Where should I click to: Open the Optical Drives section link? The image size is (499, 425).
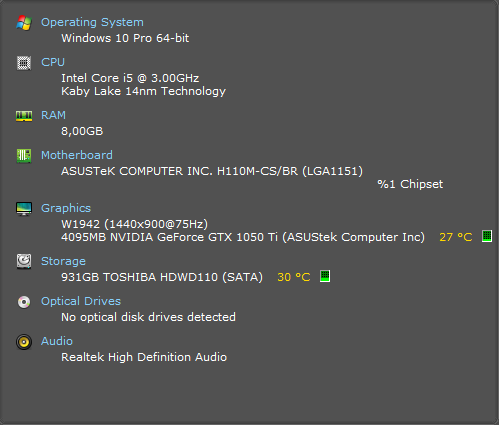coord(81,301)
